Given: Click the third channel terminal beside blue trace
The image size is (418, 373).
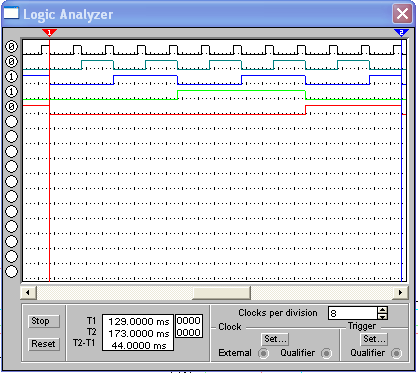Looking at the screenshot, I should tap(12, 76).
